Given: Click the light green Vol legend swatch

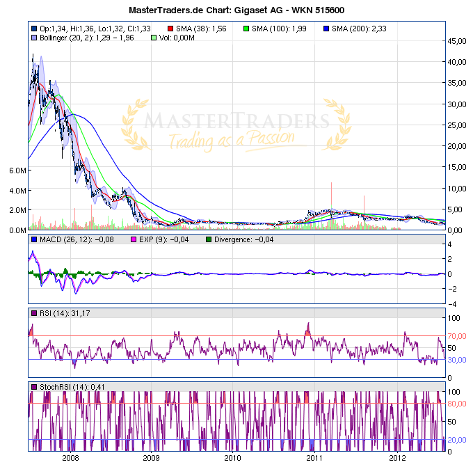Looking at the screenshot, I should pos(154,38).
